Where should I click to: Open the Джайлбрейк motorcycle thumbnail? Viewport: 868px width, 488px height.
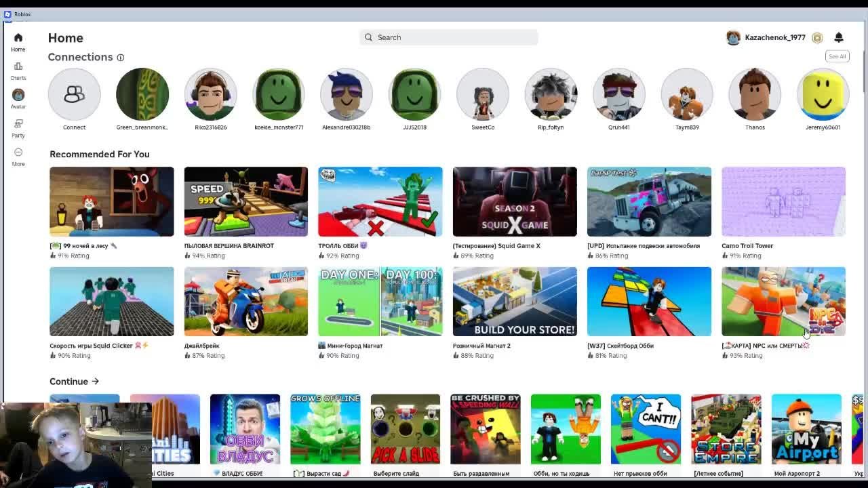coord(246,302)
